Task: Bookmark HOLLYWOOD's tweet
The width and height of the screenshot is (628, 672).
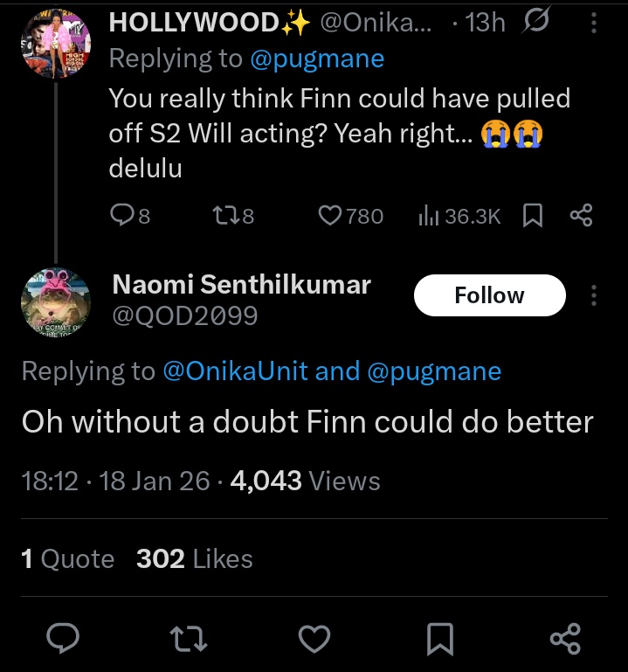Action: [532, 215]
